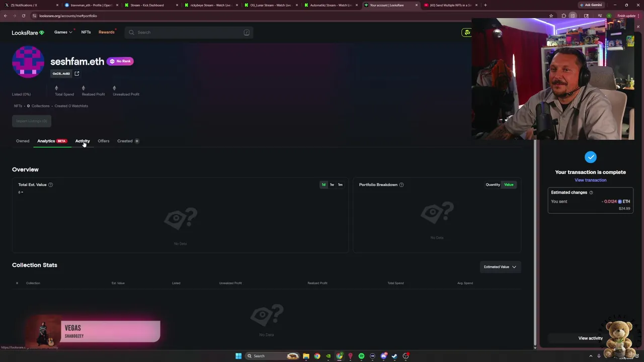The height and width of the screenshot is (362, 644).
Task: Select the 1d time range
Action: (x=324, y=185)
